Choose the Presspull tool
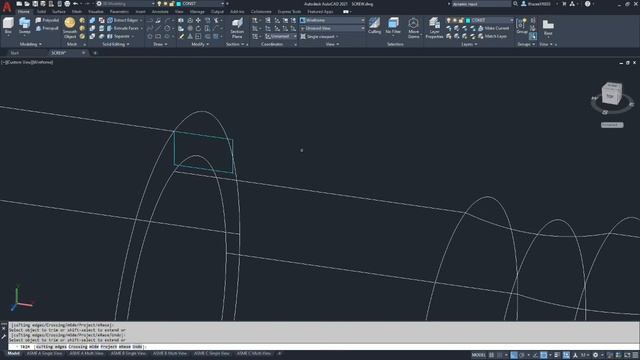The image size is (640, 360). click(x=47, y=28)
